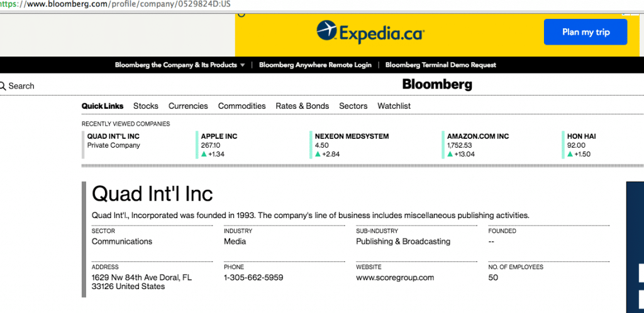Visit the www.scoregroup.com website link

[x=395, y=278]
